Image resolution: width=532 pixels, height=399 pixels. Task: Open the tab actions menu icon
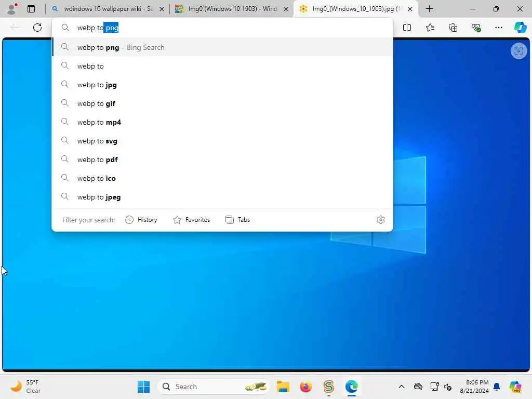31,9
